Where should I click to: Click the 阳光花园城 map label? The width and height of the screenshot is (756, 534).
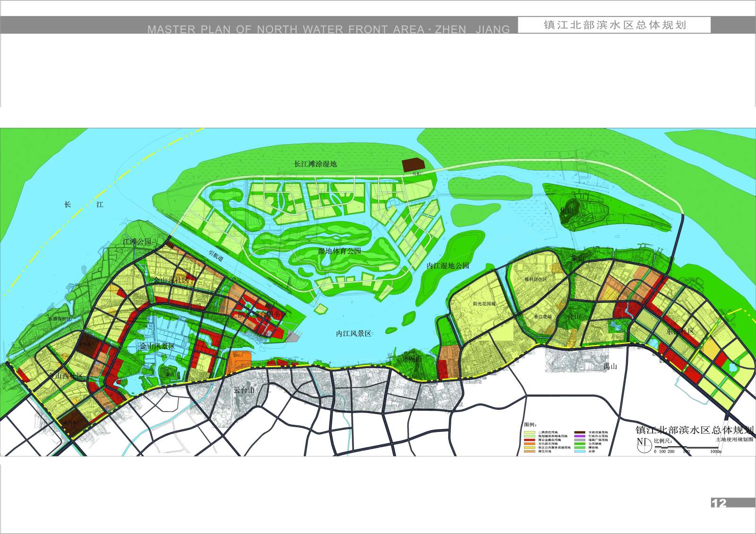484,304
